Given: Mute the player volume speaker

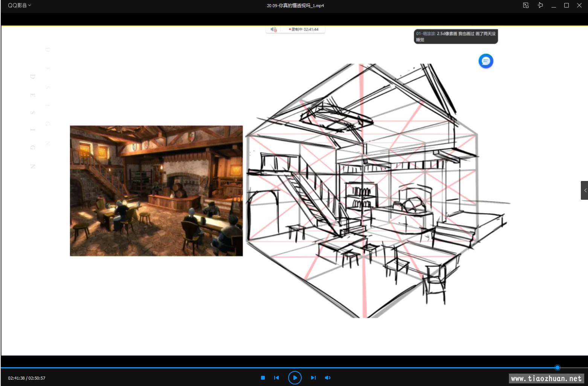Looking at the screenshot, I should click(328, 378).
